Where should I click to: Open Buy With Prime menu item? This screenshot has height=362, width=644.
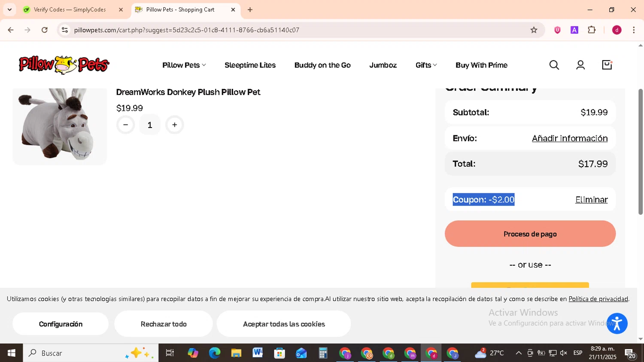pyautogui.click(x=481, y=65)
